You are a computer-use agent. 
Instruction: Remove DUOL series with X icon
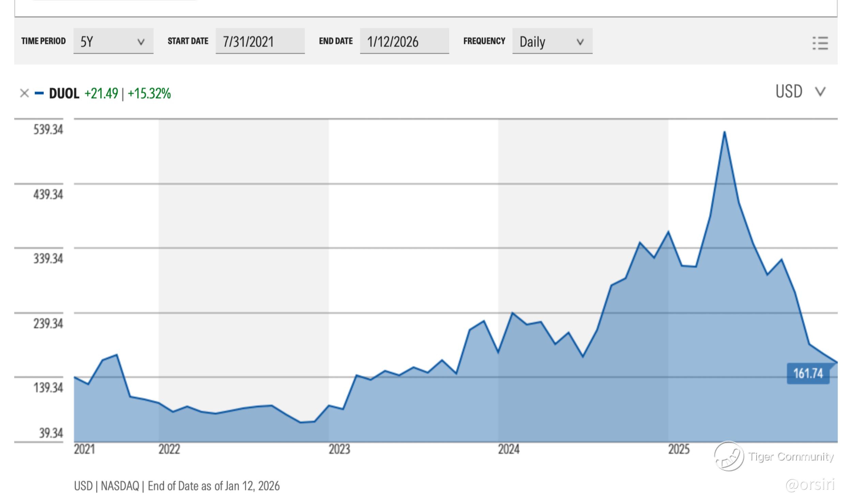coord(24,93)
